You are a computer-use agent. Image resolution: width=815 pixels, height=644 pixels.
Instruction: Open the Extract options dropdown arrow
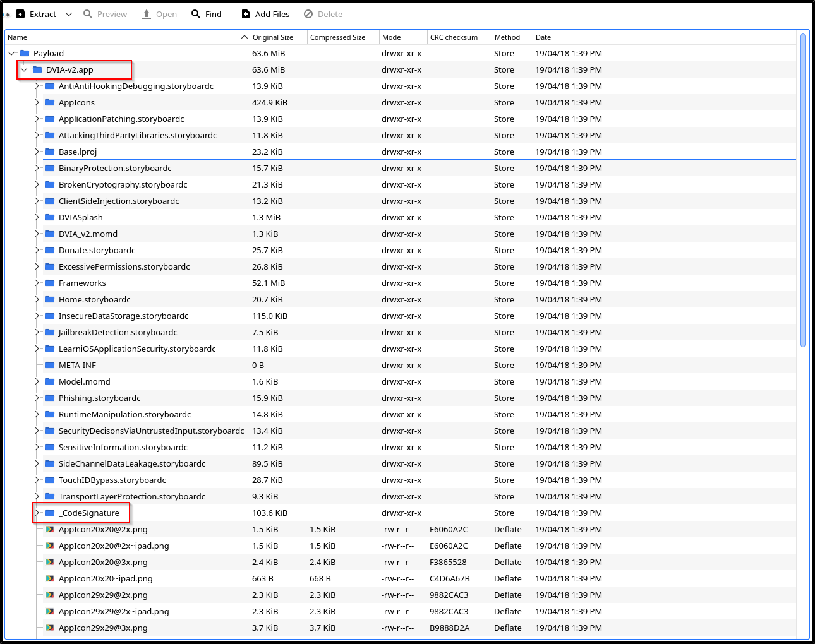(x=69, y=14)
